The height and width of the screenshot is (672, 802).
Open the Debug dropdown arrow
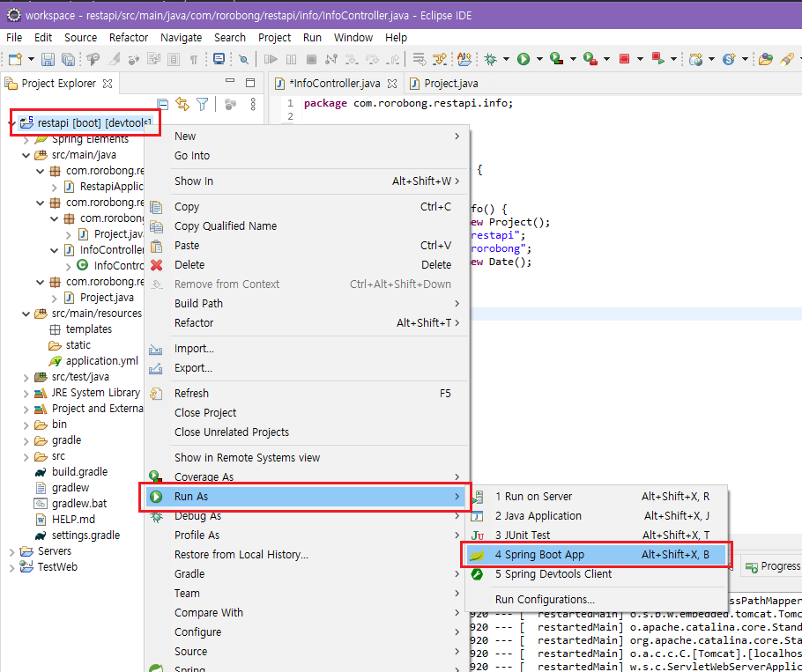[x=506, y=59]
